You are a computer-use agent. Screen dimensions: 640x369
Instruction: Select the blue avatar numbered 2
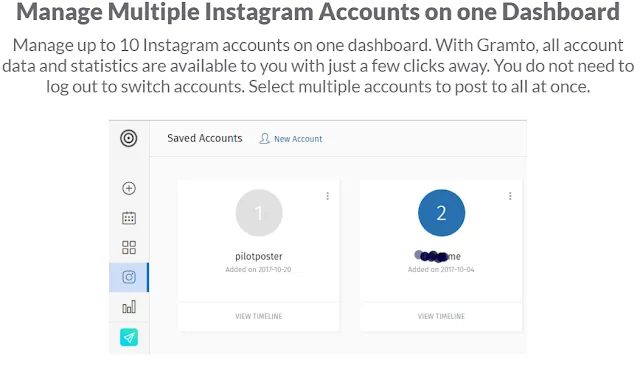(441, 213)
